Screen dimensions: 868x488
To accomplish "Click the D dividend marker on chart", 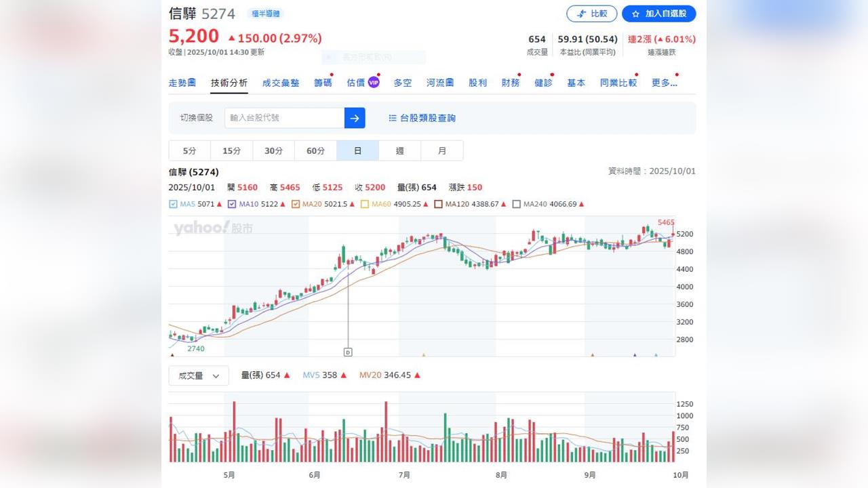I will pos(348,352).
